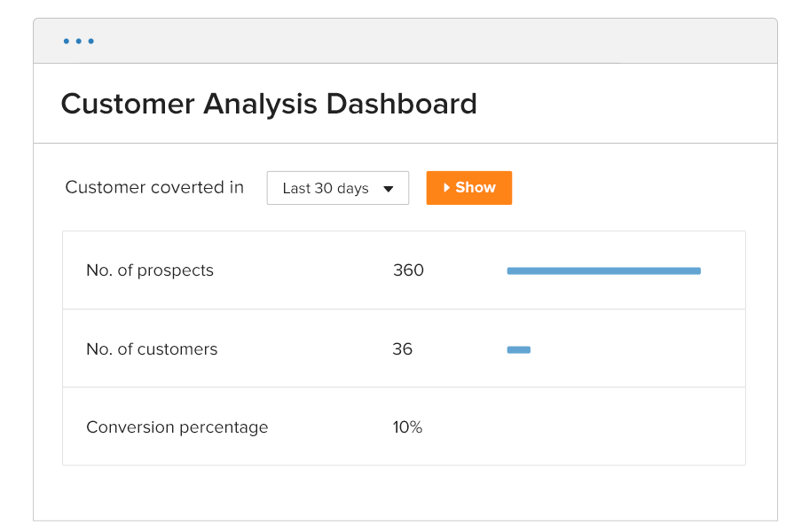The height and width of the screenshot is (532, 810).
Task: Click the prospects value 360
Action: tap(408, 270)
